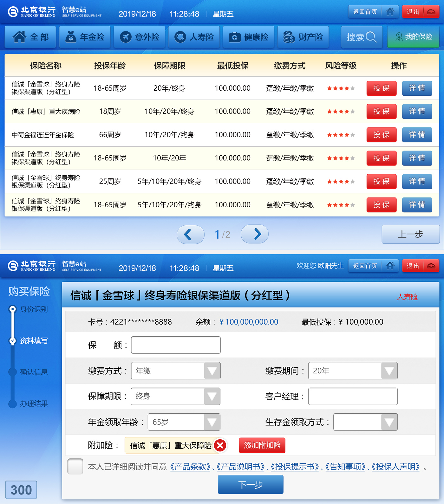Click the 下一步 button

tap(251, 484)
